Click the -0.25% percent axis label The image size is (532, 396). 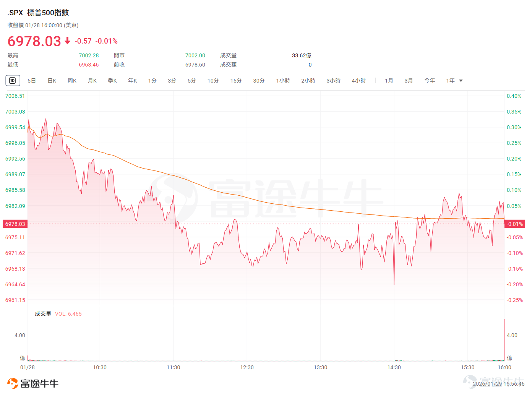[515, 300]
